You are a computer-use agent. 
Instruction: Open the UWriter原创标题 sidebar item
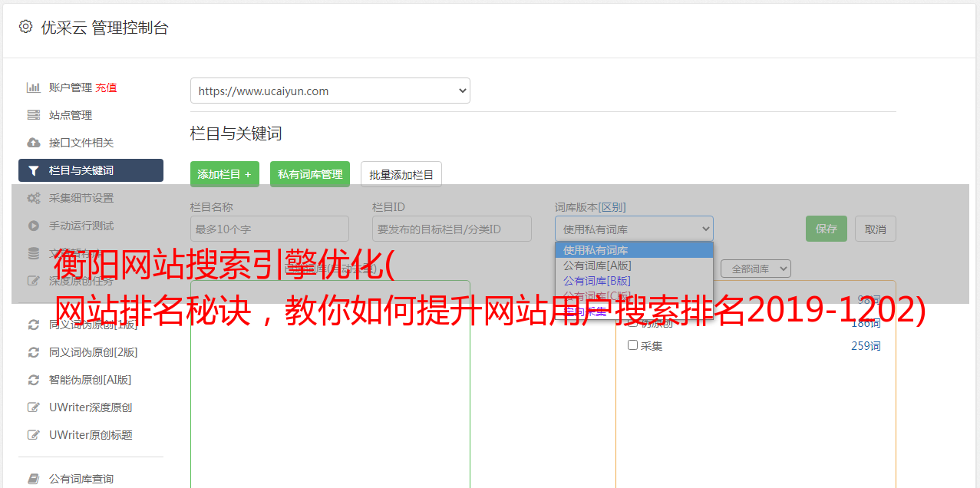point(91,435)
